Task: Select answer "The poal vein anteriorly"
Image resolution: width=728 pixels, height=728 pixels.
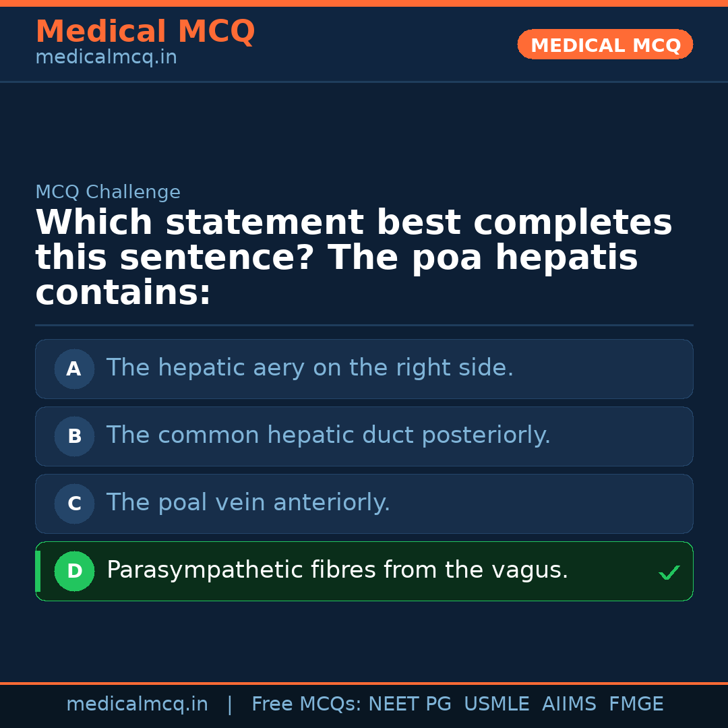Action: (x=248, y=503)
